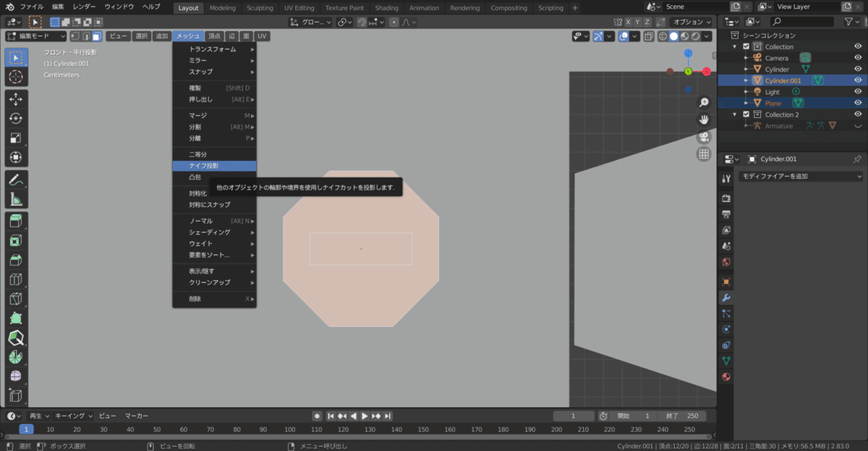Click the viewport pan hand icon
The width and height of the screenshot is (868, 451).
coord(704,119)
